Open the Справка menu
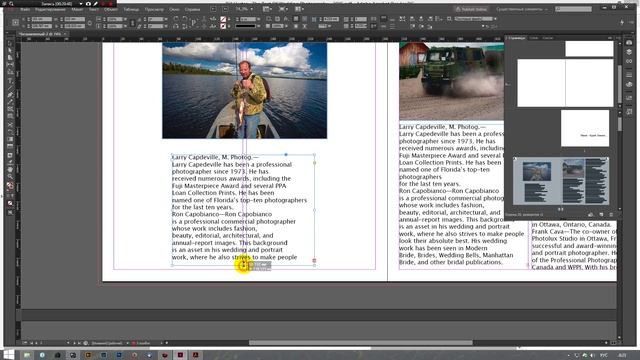Image resolution: width=640 pixels, height=360 pixels. point(192,9)
